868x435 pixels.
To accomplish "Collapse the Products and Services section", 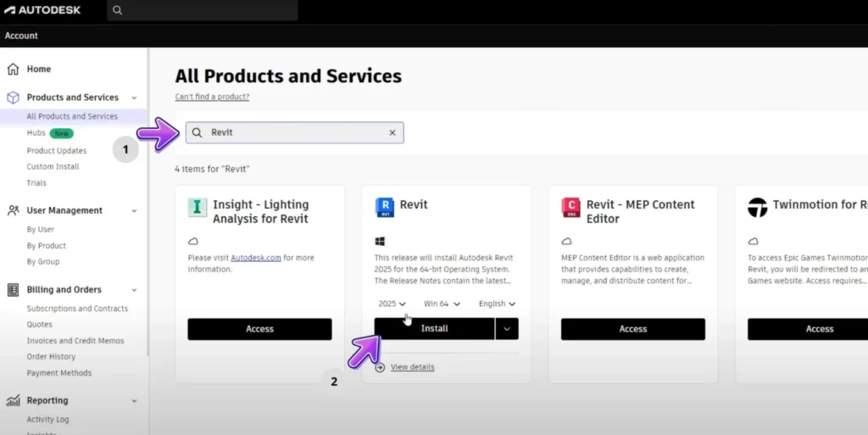I will 134,98.
